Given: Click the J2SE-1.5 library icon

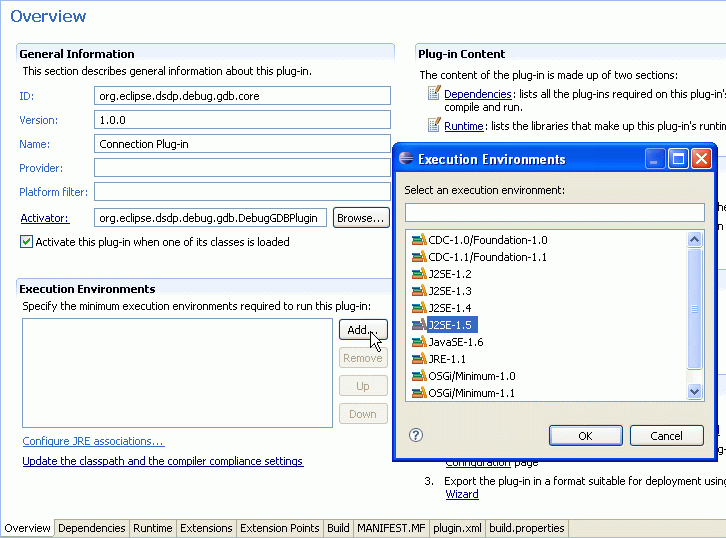Looking at the screenshot, I should pyautogui.click(x=419, y=325).
